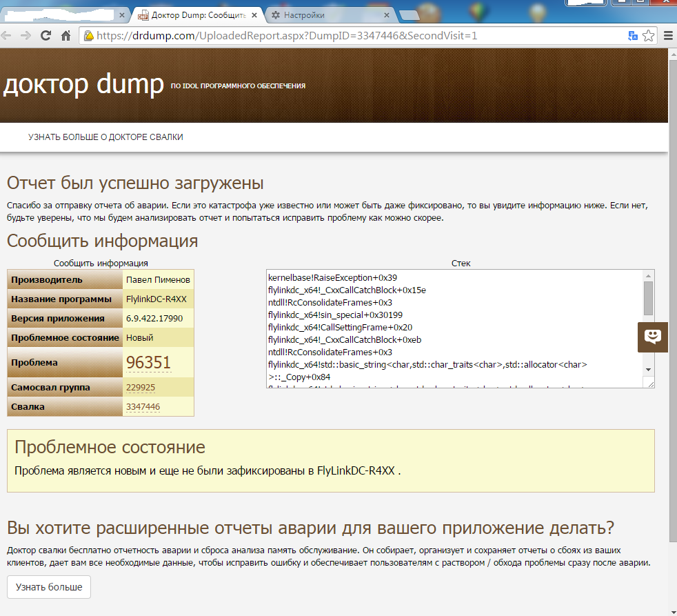Click the Название программы row header
The width and height of the screenshot is (677, 616).
(65, 299)
